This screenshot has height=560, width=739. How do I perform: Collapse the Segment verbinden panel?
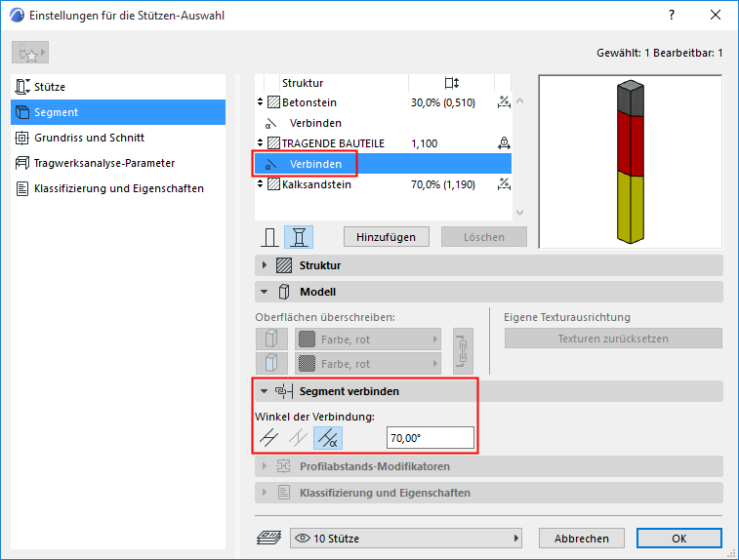[265, 391]
